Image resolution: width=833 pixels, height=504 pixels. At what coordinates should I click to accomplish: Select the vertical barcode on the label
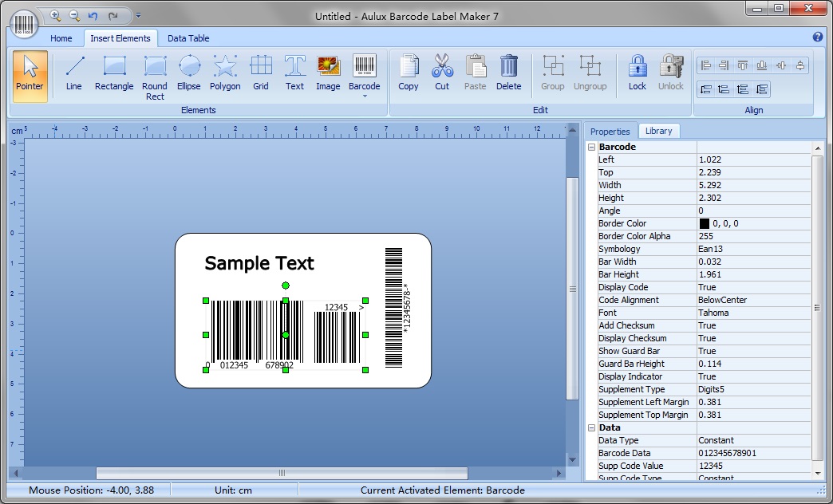397,308
